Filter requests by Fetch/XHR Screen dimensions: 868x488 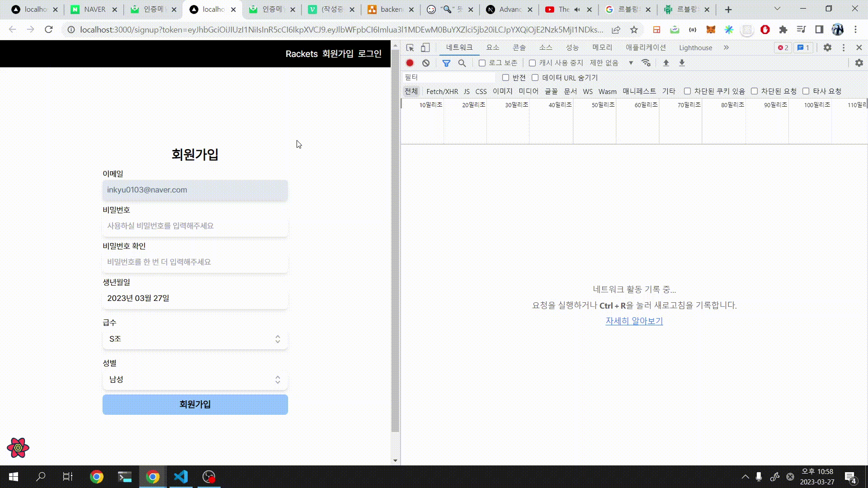(442, 91)
